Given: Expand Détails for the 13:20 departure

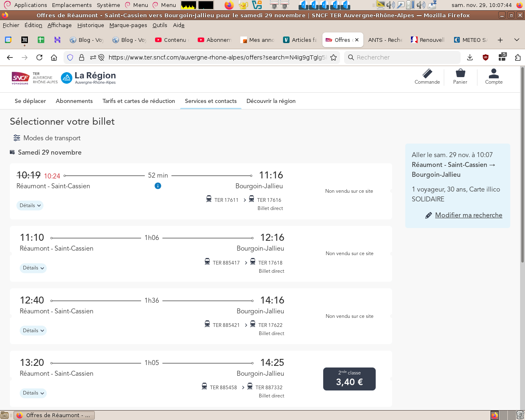Looking at the screenshot, I should tap(33, 393).
